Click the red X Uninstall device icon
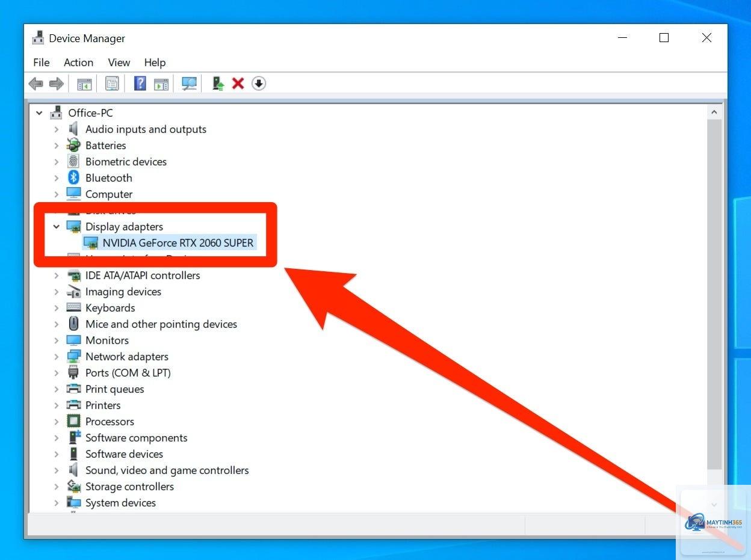The width and height of the screenshot is (751, 560). pyautogui.click(x=238, y=84)
